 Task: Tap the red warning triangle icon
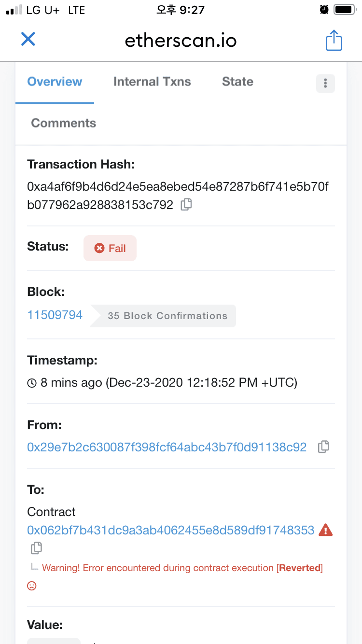click(x=326, y=530)
